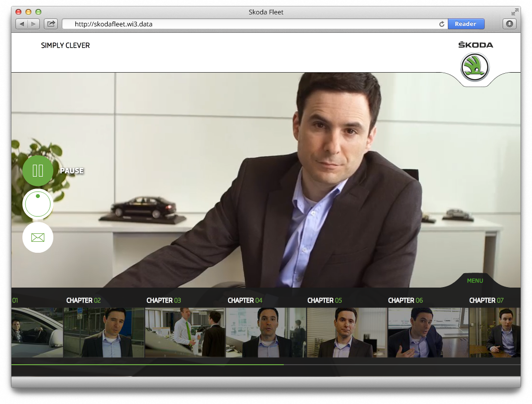The image size is (532, 404).
Task: Click the ŠKODA wordmark
Action: (x=476, y=45)
